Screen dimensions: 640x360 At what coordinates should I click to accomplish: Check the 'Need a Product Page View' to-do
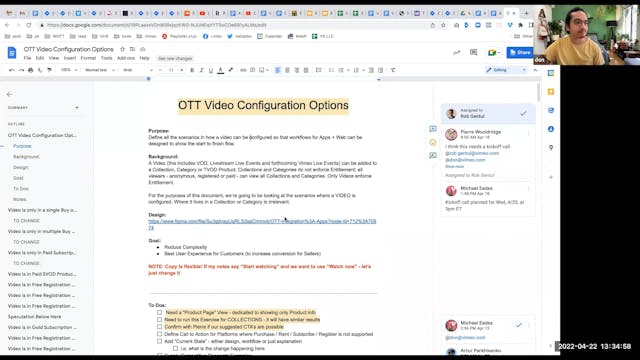coord(159,312)
